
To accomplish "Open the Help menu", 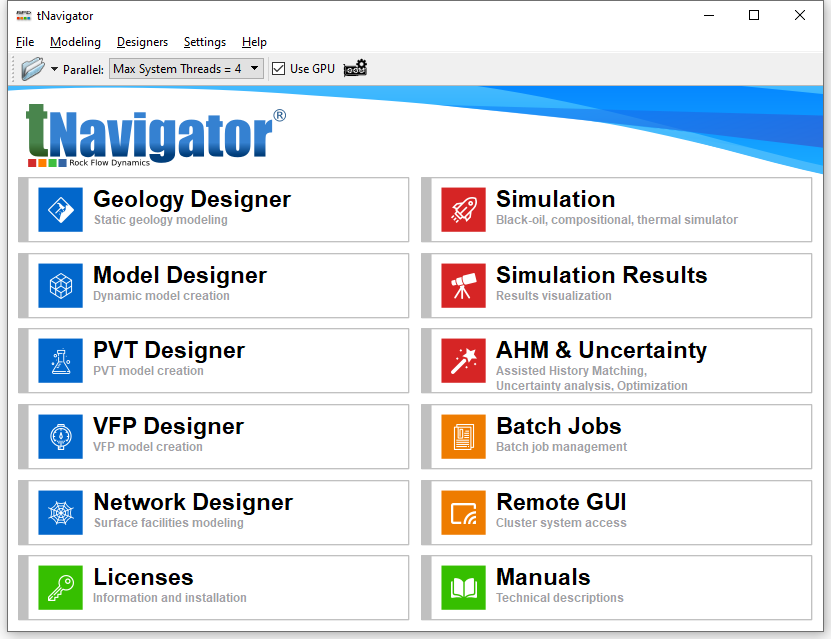I will point(254,42).
